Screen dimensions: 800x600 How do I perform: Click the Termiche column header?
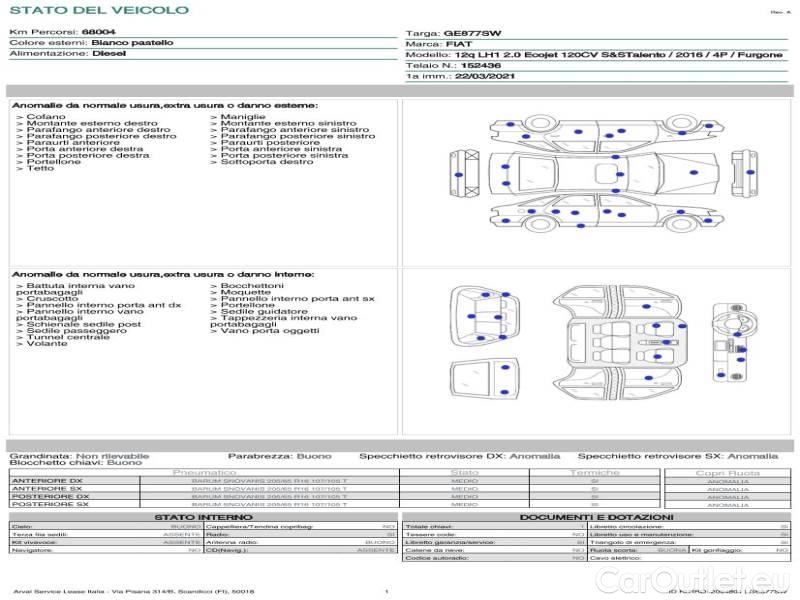click(x=595, y=472)
